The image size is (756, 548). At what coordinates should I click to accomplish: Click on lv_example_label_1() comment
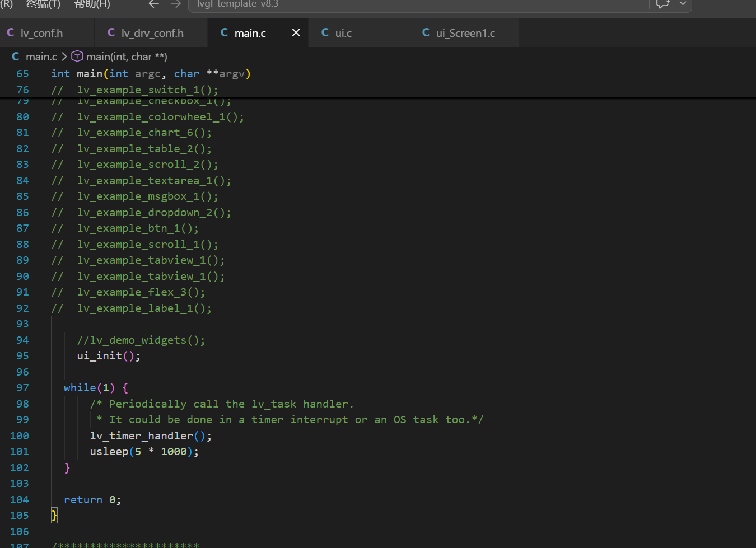coord(144,308)
